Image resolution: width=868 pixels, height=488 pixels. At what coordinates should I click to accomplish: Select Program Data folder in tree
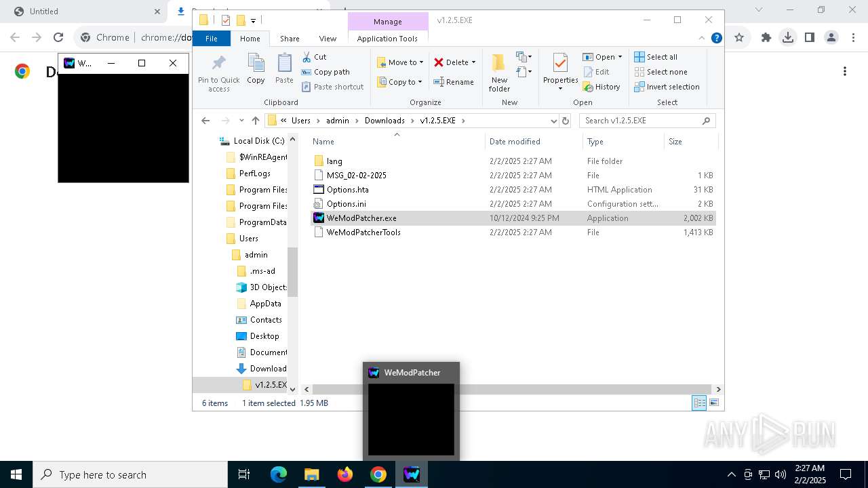[x=262, y=222]
